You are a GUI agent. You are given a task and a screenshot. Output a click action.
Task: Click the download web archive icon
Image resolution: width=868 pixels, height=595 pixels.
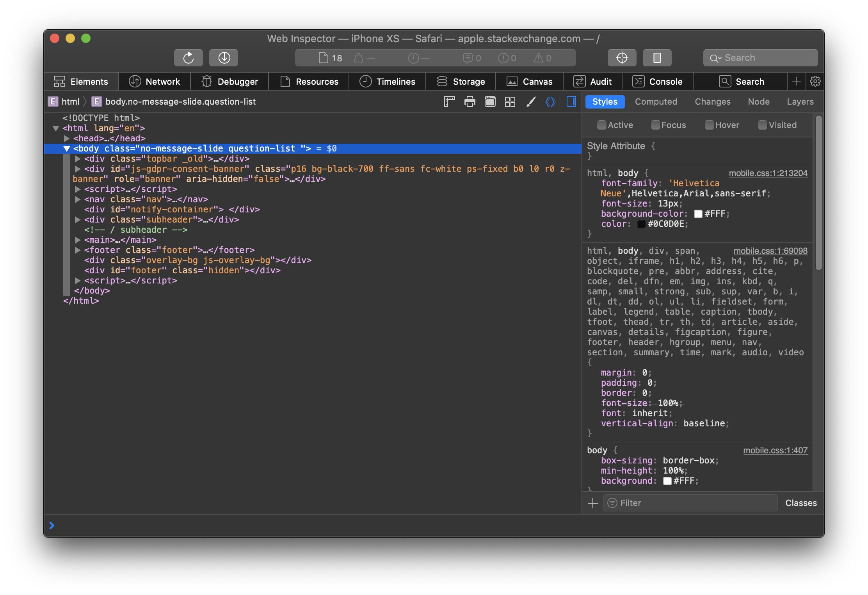pyautogui.click(x=224, y=57)
